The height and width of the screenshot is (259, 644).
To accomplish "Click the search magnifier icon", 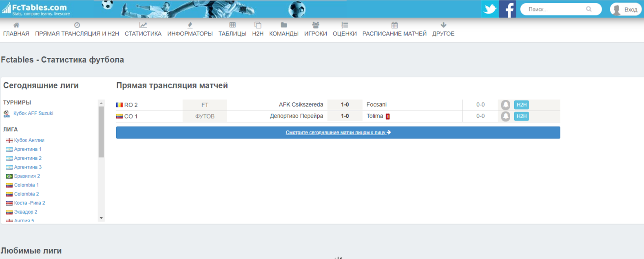I will [589, 9].
